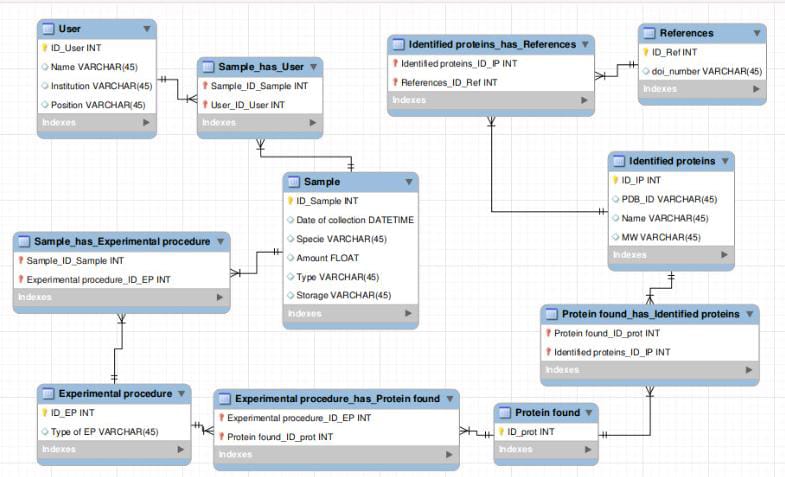Collapse the References table header arrow
The image size is (785, 477).
757,33
